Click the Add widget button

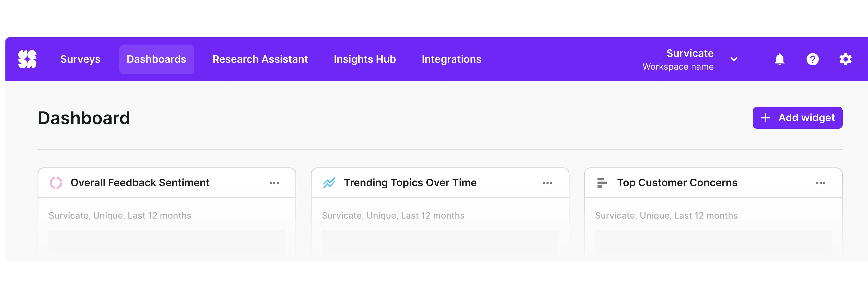[797, 118]
